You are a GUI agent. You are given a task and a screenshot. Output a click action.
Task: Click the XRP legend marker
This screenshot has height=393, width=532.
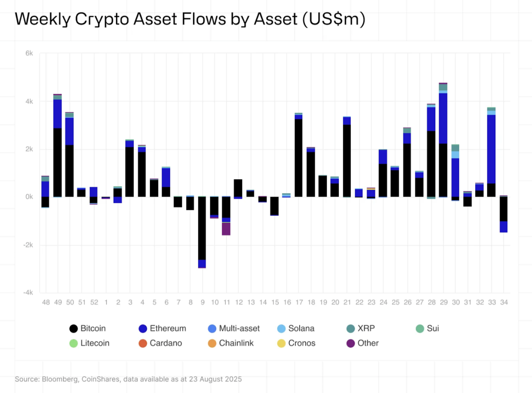[351, 328]
